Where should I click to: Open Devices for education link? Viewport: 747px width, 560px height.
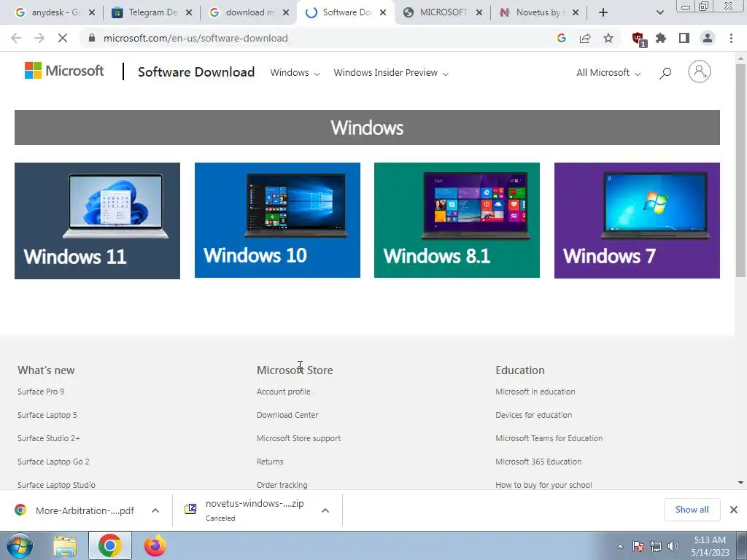533,415
